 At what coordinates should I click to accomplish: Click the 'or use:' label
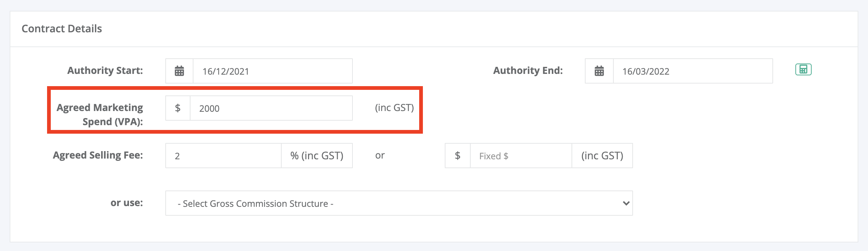click(x=127, y=203)
